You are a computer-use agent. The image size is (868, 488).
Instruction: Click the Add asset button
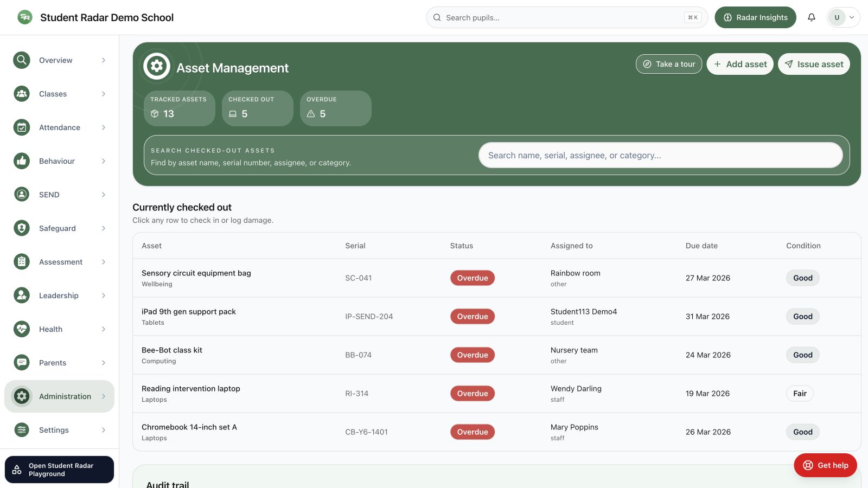click(740, 64)
